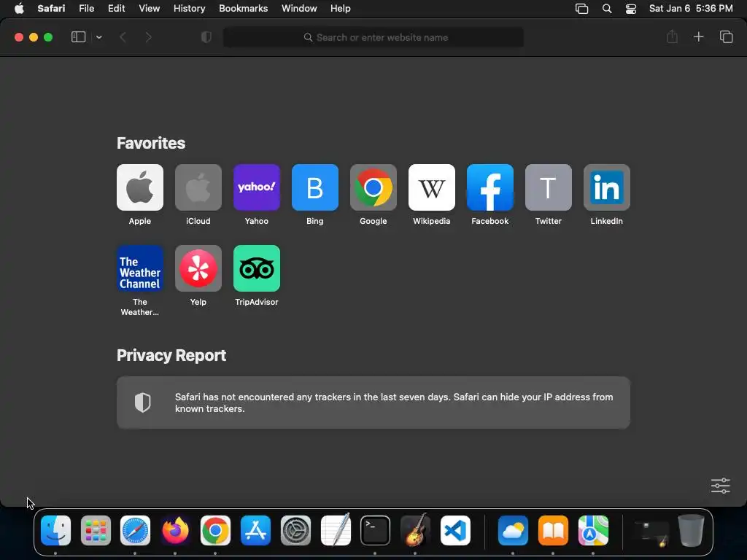747x560 pixels.
Task: Open the Bookmarks menu
Action: pos(244,9)
